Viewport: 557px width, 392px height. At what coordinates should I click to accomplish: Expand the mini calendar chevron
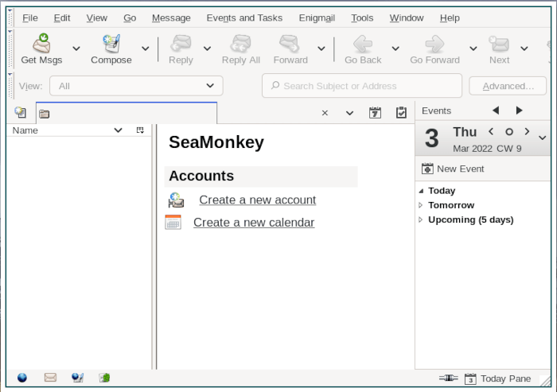[542, 138]
